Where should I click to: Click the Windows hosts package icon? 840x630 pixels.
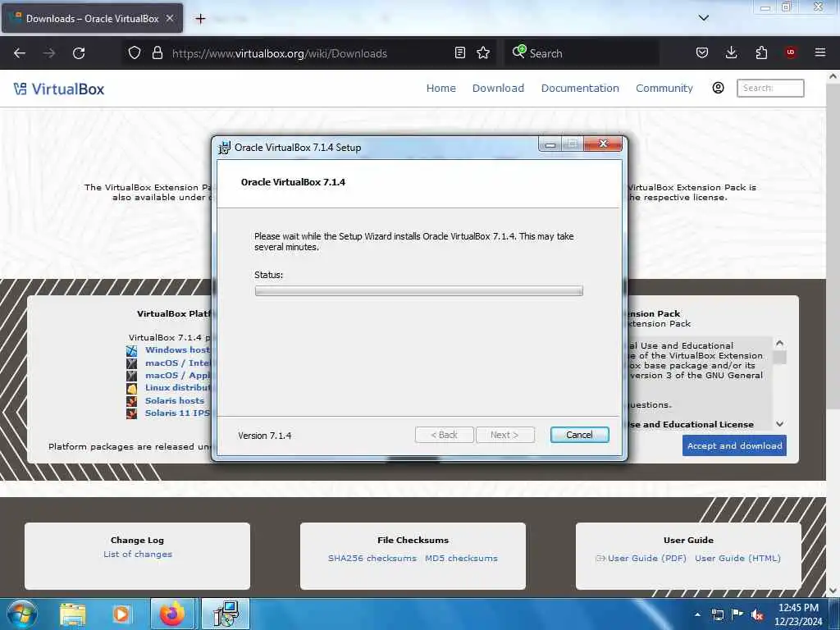(132, 351)
